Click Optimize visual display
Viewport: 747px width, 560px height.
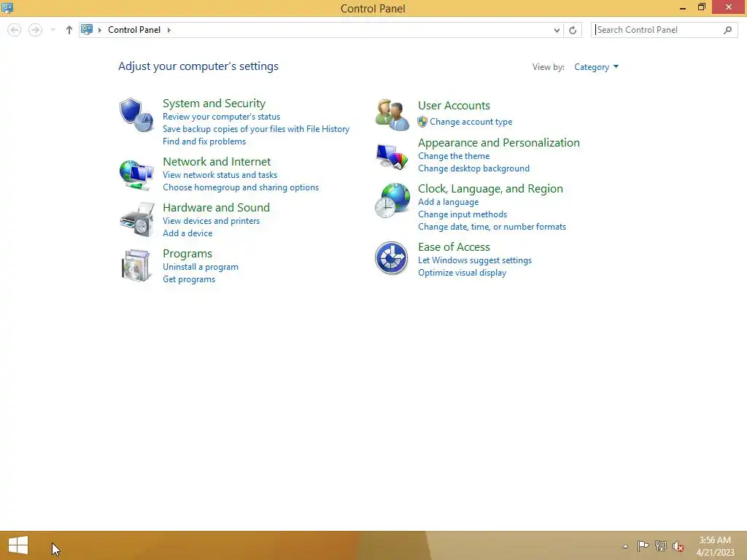click(462, 273)
